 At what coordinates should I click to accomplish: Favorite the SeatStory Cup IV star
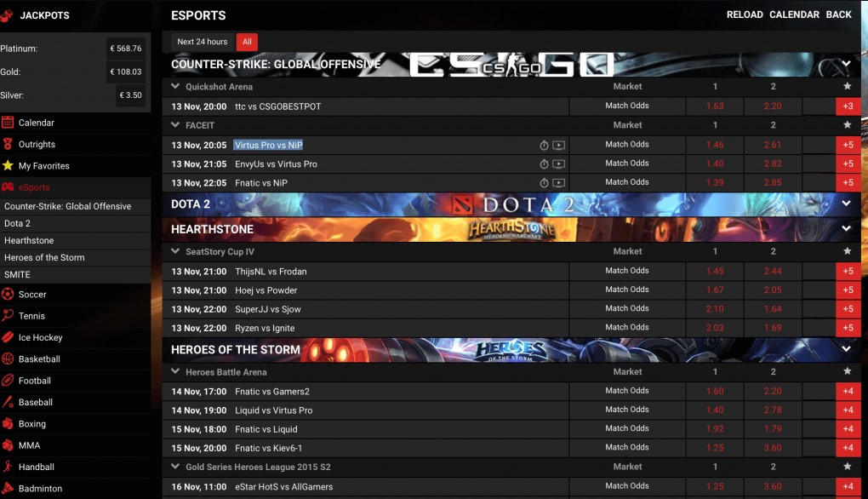[847, 251]
